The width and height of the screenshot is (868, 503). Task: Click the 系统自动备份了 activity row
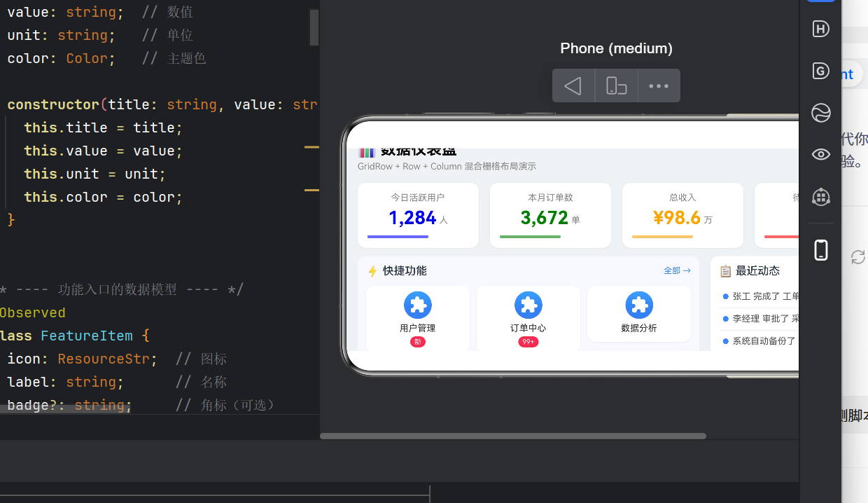[x=761, y=341]
